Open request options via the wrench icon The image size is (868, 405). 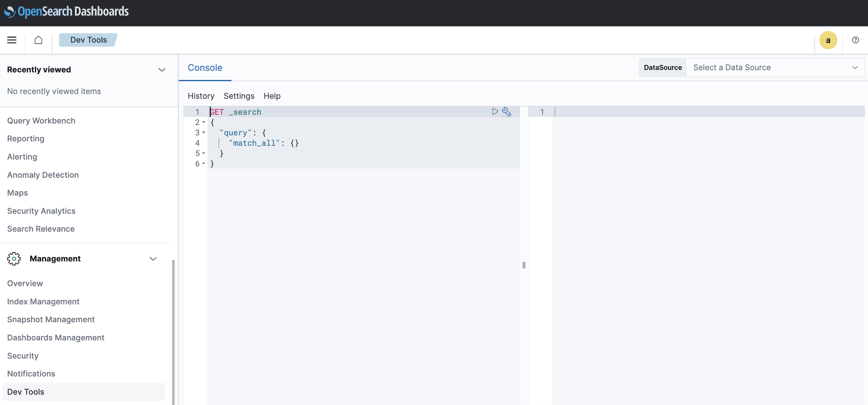click(x=507, y=112)
